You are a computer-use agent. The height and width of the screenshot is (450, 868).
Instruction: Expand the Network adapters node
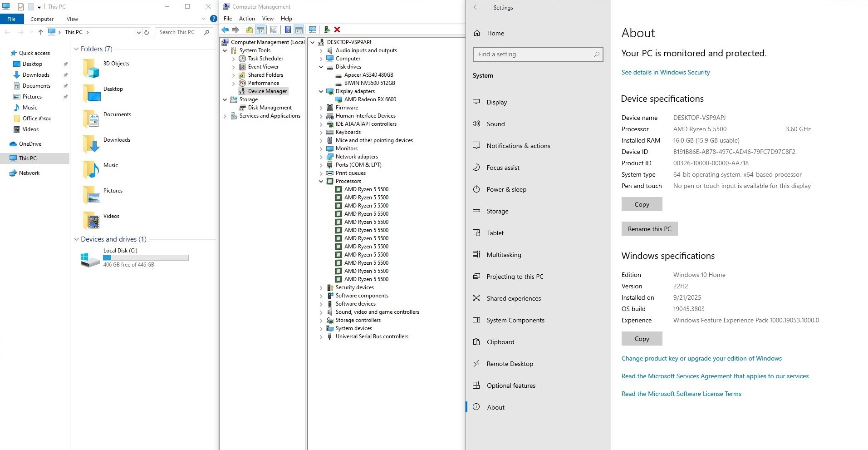pyautogui.click(x=321, y=157)
